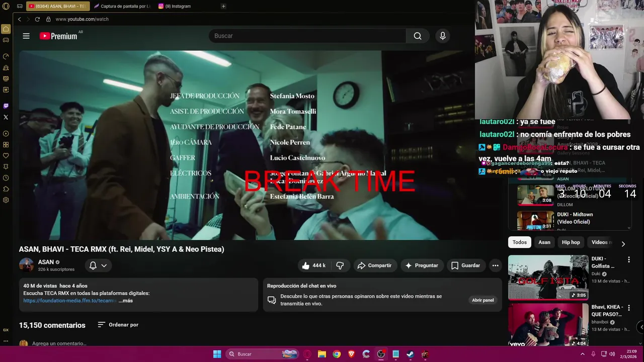The width and height of the screenshot is (644, 362).
Task: Open ASAN channel name link
Action: tap(46, 262)
